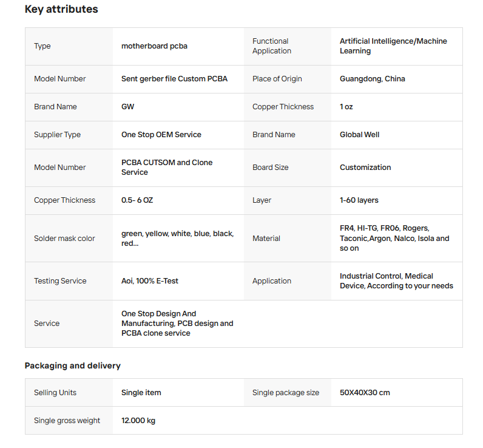Select the '1-60 layers' value
This screenshot has width=483, height=448.
(359, 200)
